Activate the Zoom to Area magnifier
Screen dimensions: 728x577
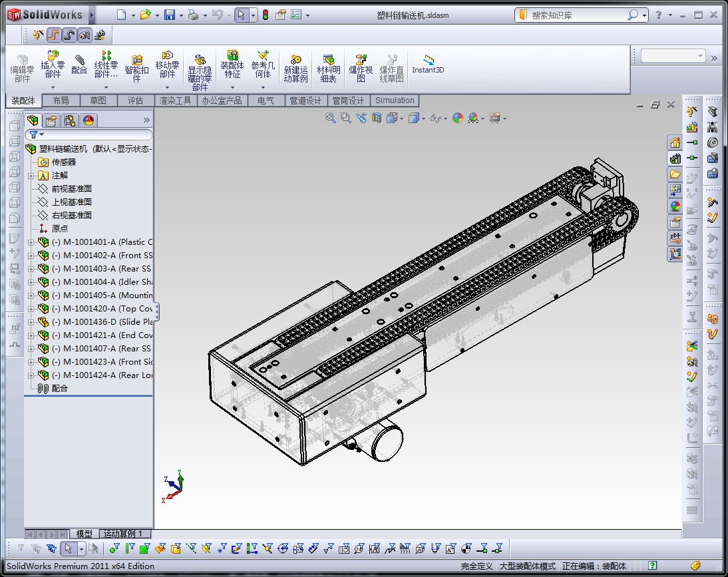coord(346,118)
